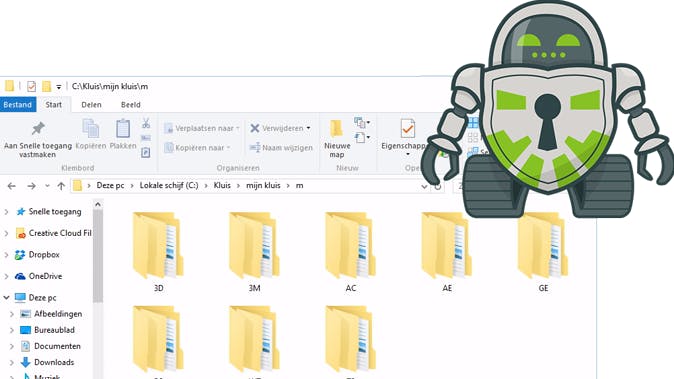Viewport: 674px width, 379px height.
Task: Select the AE folder
Action: pyautogui.click(x=447, y=252)
